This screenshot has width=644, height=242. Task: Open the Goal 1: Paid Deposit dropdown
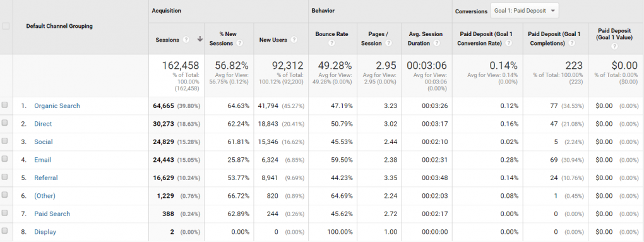point(525,11)
